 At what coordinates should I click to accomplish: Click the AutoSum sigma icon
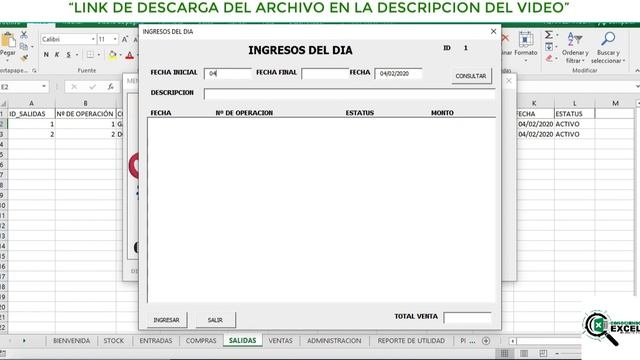(549, 35)
